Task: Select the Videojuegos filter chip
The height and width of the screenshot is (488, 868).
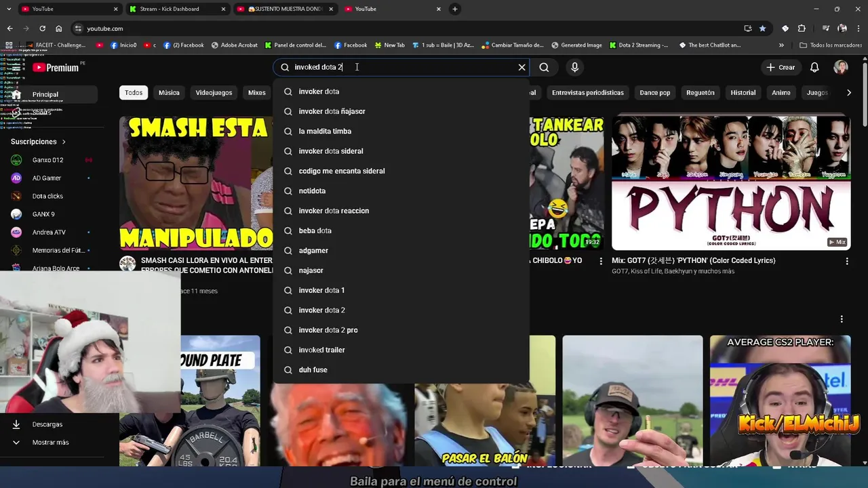Action: (x=214, y=93)
